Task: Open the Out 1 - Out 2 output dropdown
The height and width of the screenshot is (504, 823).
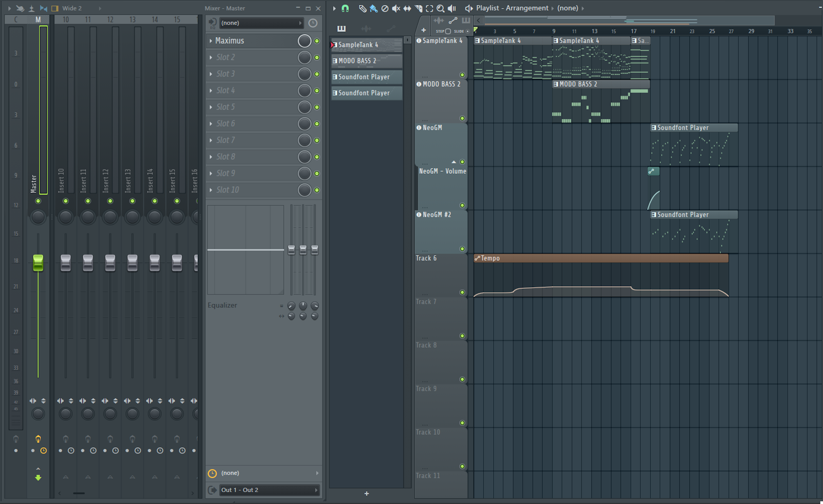Action: click(x=269, y=490)
